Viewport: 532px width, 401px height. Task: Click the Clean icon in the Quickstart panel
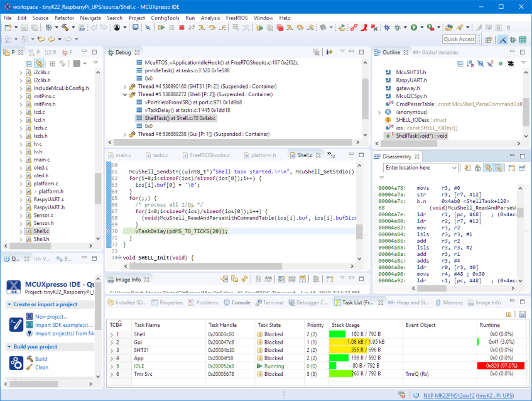[x=30, y=367]
